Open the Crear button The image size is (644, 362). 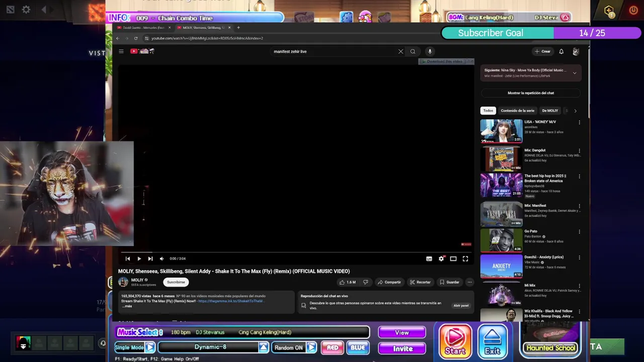point(542,51)
